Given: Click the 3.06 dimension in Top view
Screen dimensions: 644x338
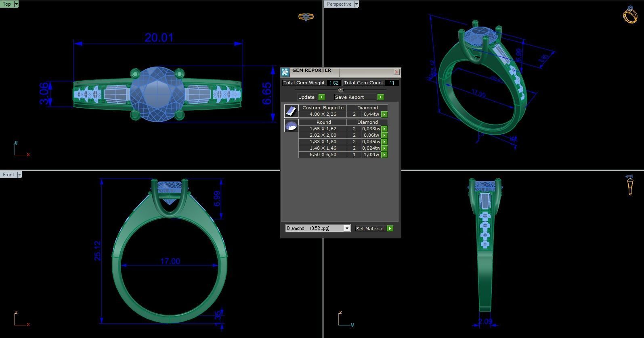Looking at the screenshot, I should (x=44, y=94).
